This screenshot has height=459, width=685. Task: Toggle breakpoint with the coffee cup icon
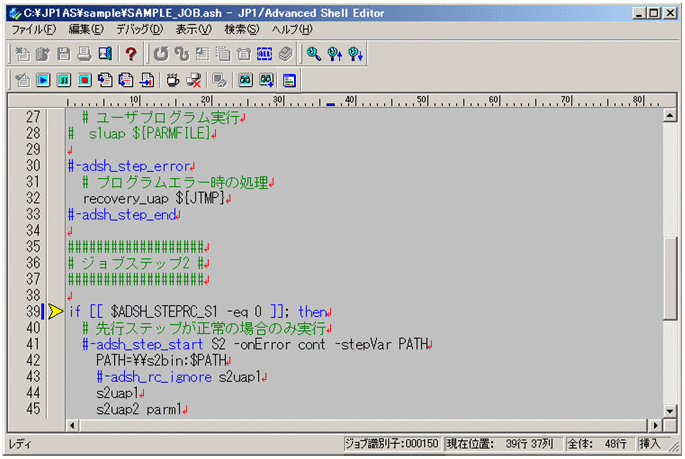point(173,80)
